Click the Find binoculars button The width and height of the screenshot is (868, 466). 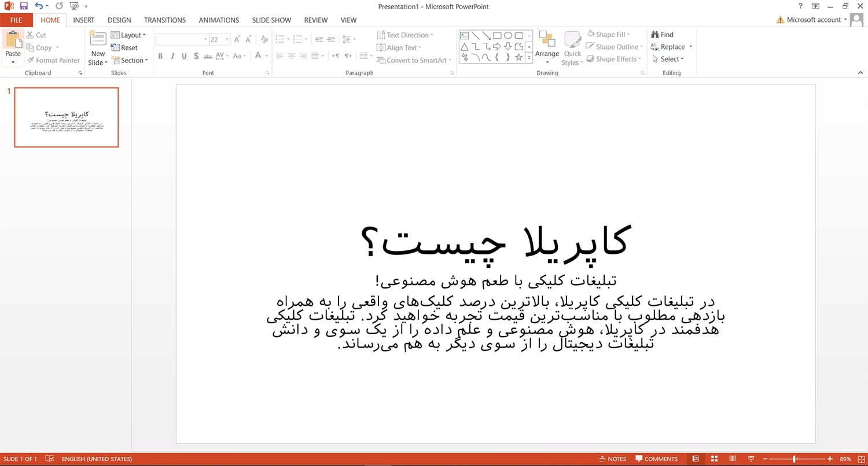pyautogui.click(x=662, y=35)
